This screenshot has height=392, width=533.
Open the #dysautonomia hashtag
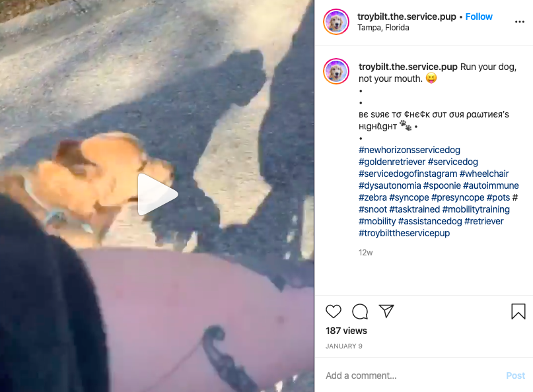pyautogui.click(x=390, y=186)
